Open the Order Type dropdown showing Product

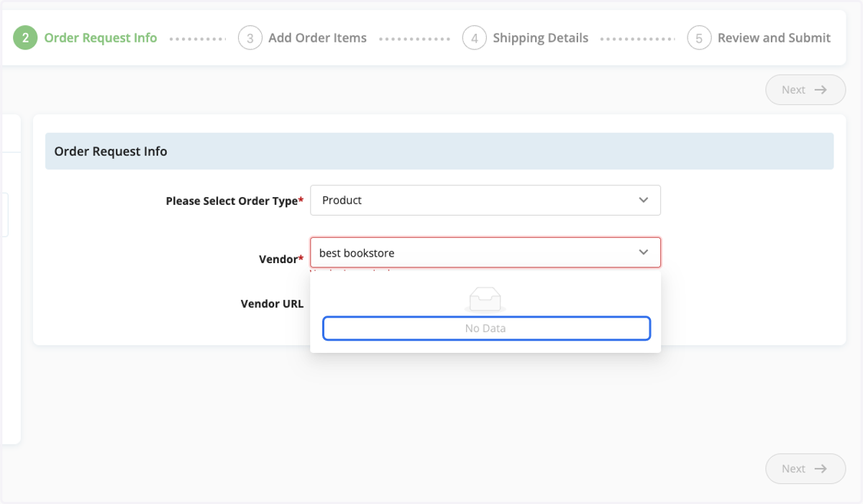click(485, 200)
